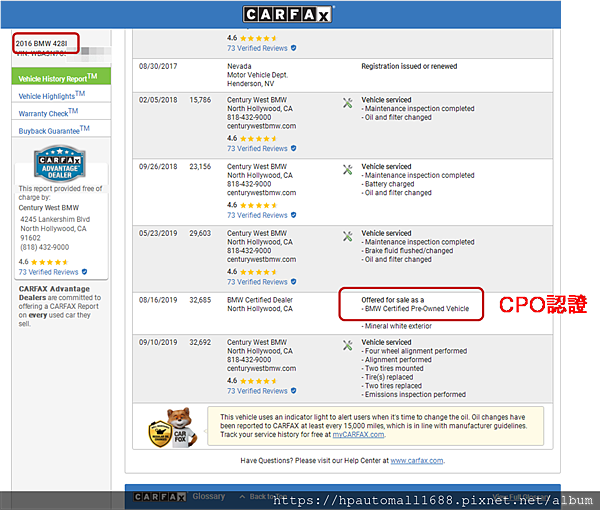Viewport: 600px width, 510px height.
Task: Click 818-432-9000 phone in 05/23/2019 row
Action: click(249, 251)
